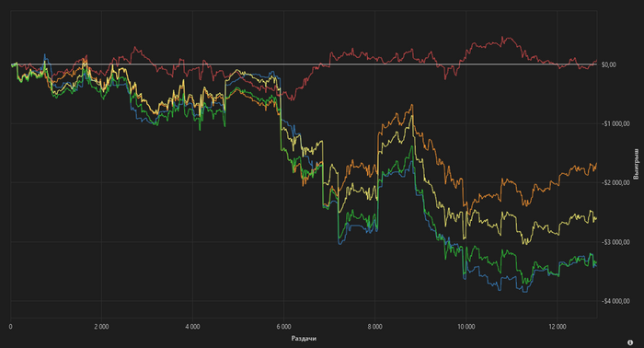Click the -$1 000,00 axis label
The height and width of the screenshot is (348, 644).
tap(615, 123)
